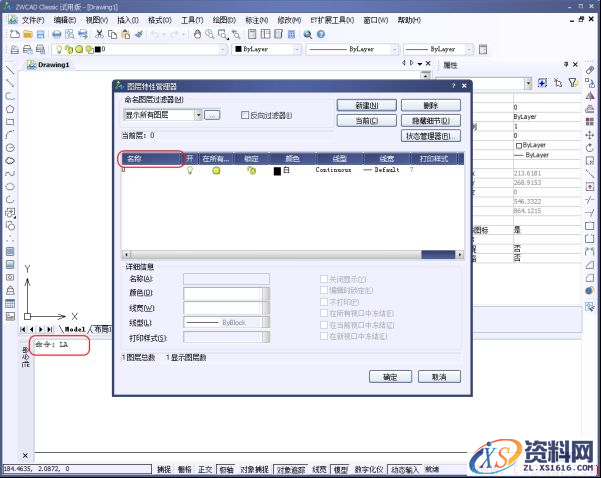Enable the 反向过滤器 checkbox
601x478 pixels.
246,116
